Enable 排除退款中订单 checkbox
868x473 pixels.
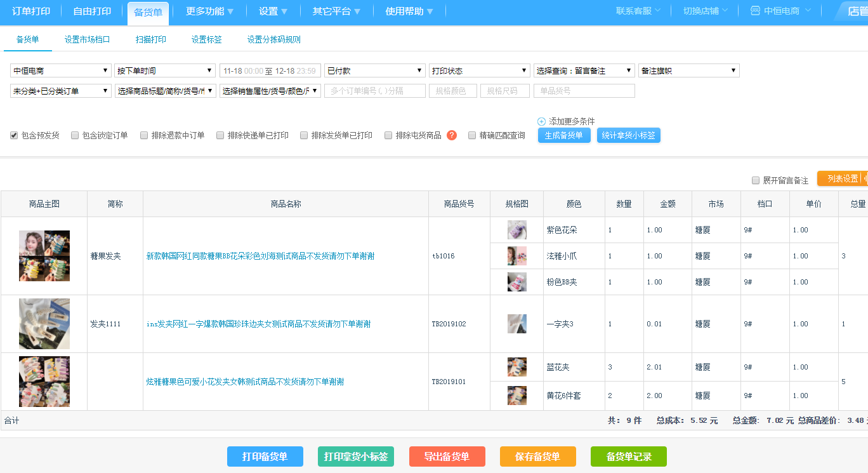click(x=144, y=135)
